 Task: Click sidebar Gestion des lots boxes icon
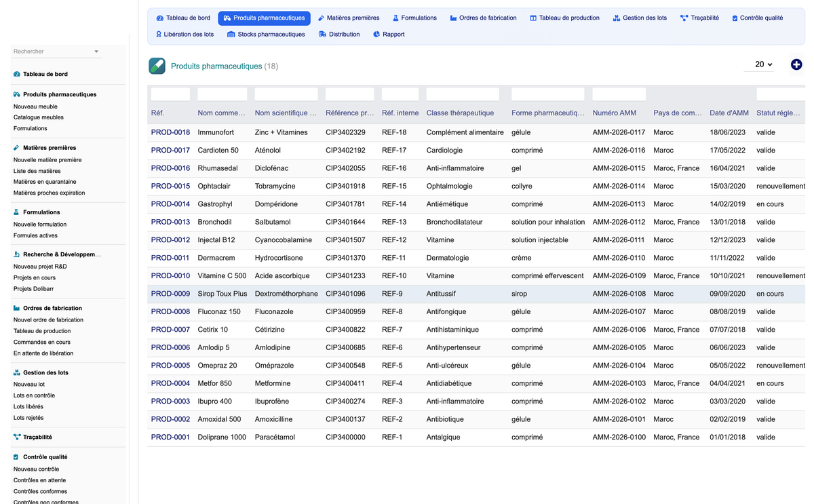click(x=17, y=372)
